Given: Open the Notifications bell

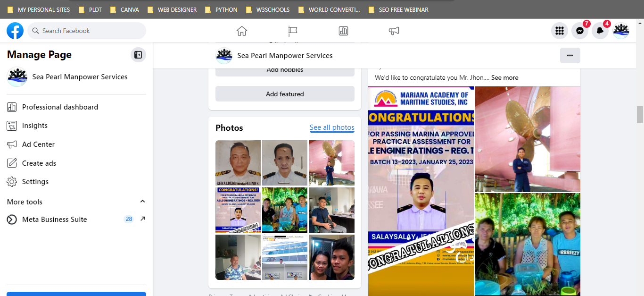Looking at the screenshot, I should [x=600, y=31].
